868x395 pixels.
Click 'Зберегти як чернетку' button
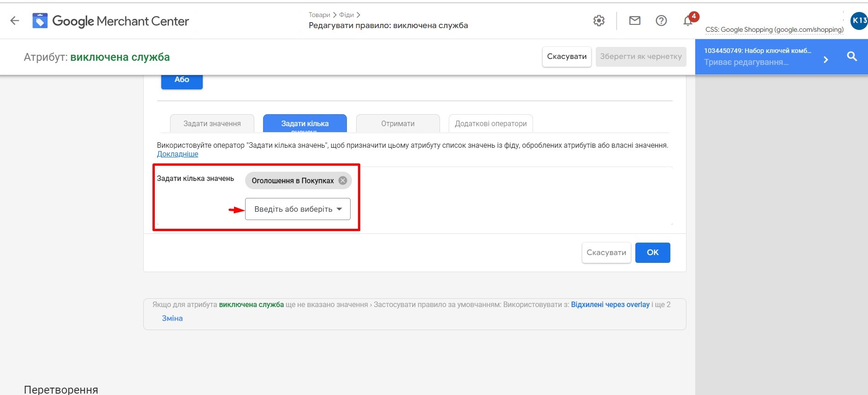click(x=641, y=57)
